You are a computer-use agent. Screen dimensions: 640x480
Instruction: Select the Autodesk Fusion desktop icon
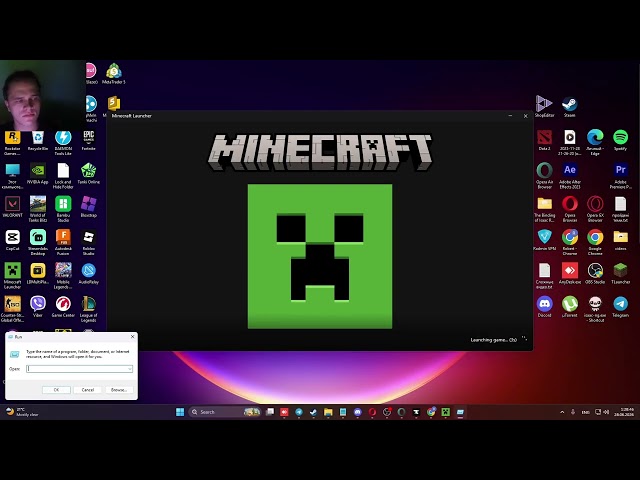63,243
